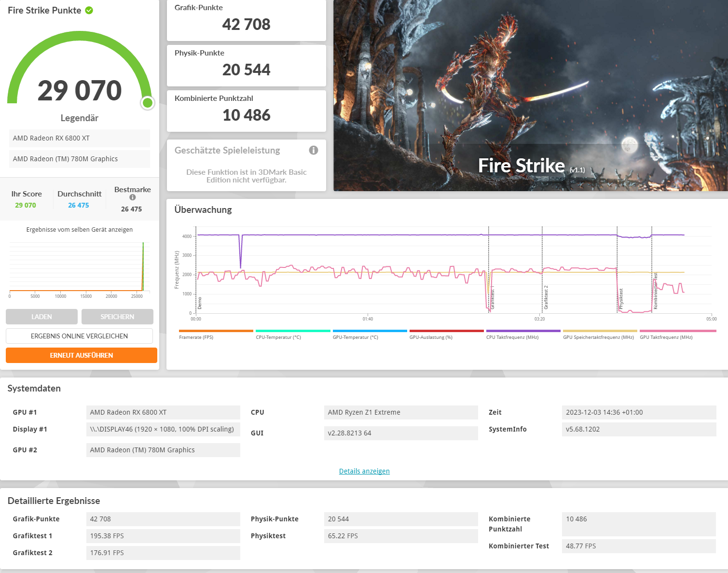
Task: Click the green validation checkmark beside Fire Strike Punkte
Action: [89, 10]
